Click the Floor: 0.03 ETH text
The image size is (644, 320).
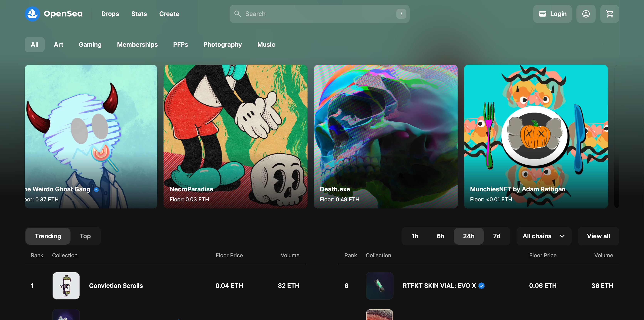[189, 199]
